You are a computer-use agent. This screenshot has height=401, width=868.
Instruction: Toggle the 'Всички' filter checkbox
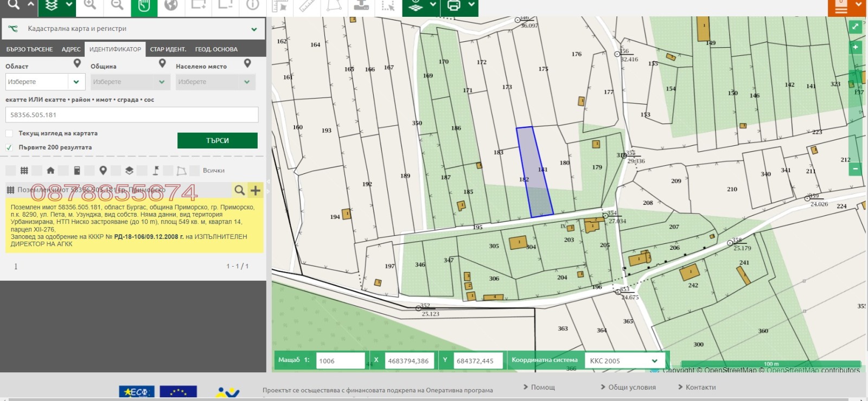tap(195, 171)
